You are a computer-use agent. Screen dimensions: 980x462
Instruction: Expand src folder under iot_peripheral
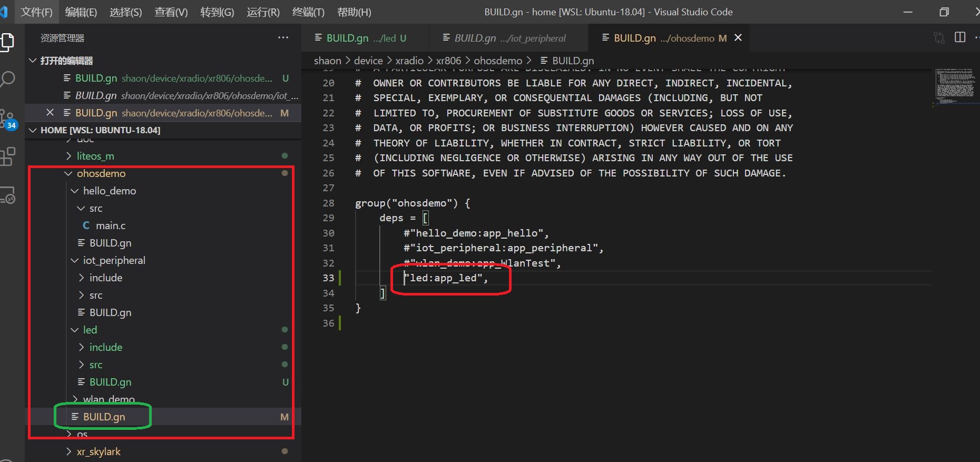coord(96,295)
